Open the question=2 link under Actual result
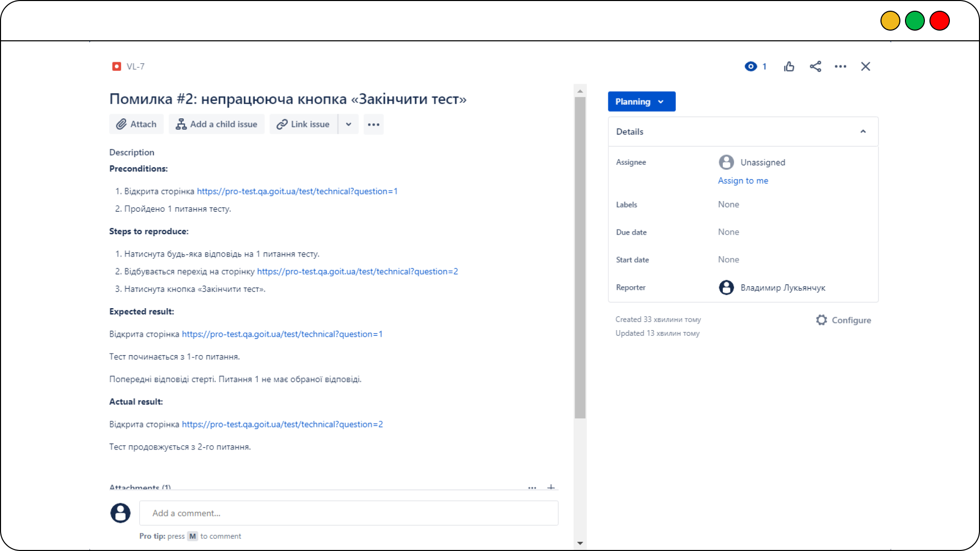The height and width of the screenshot is (551, 980). point(282,424)
